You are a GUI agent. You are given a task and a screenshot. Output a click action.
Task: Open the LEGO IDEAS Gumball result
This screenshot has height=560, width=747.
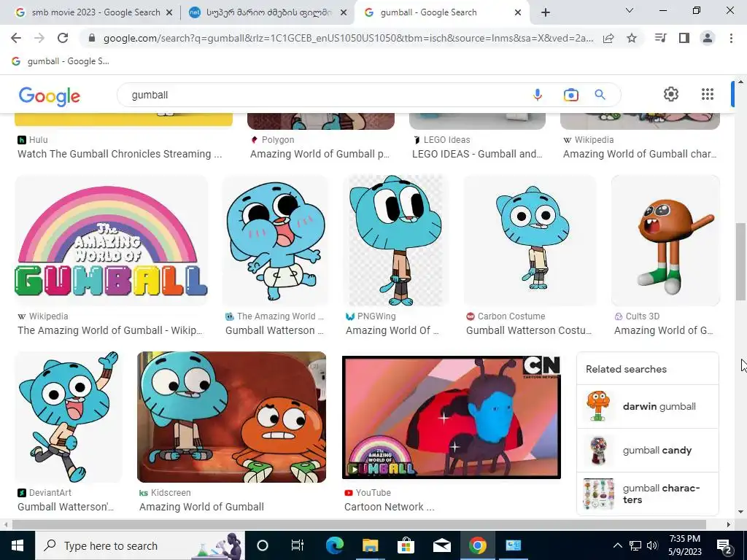tap(477, 154)
